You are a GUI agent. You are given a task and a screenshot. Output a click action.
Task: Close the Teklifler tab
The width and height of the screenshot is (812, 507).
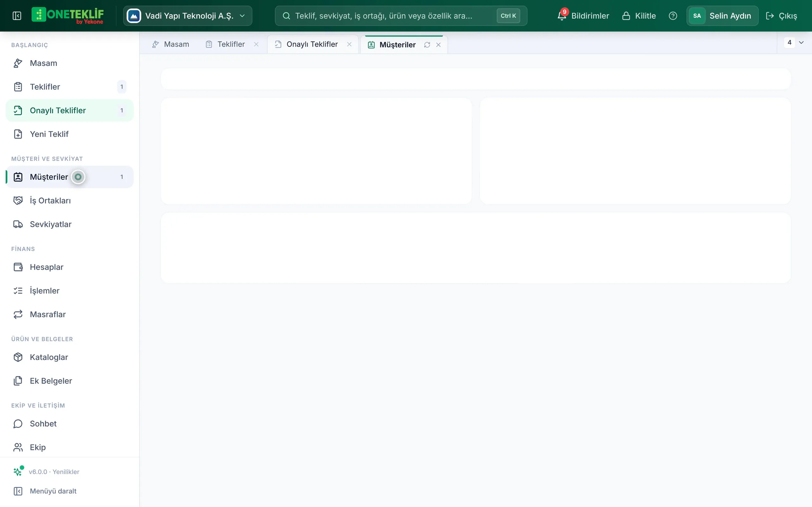pyautogui.click(x=256, y=44)
